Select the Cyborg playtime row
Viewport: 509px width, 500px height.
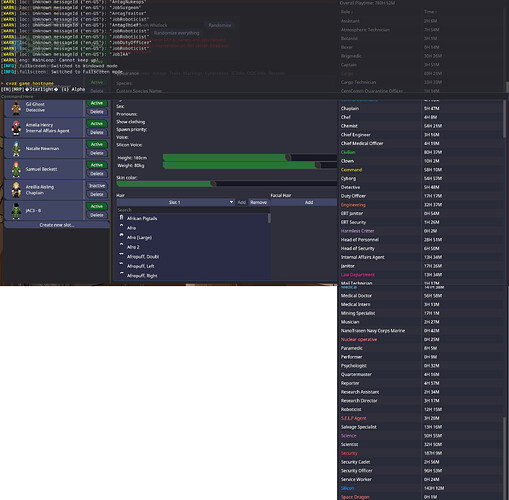click(421, 178)
